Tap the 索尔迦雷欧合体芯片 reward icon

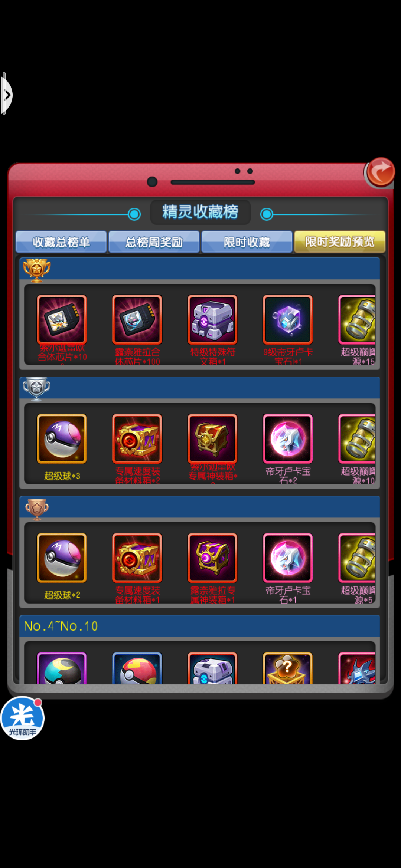[62, 319]
